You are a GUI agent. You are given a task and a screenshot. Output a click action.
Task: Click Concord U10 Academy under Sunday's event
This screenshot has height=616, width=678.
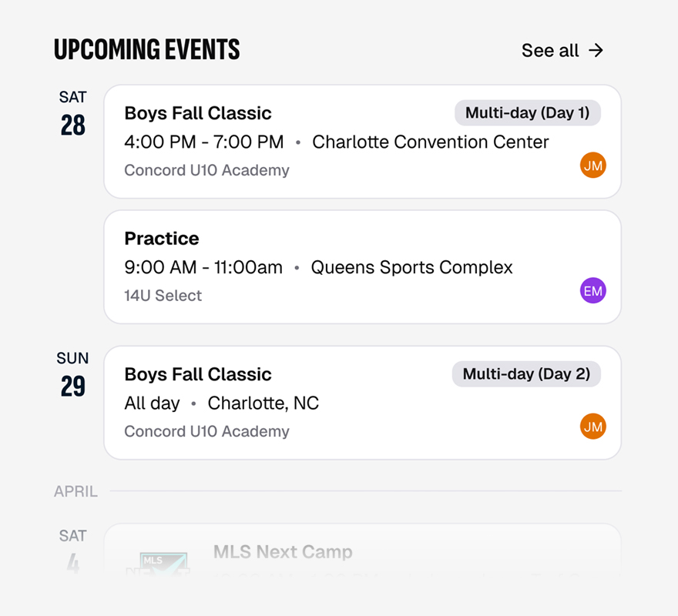(x=206, y=431)
